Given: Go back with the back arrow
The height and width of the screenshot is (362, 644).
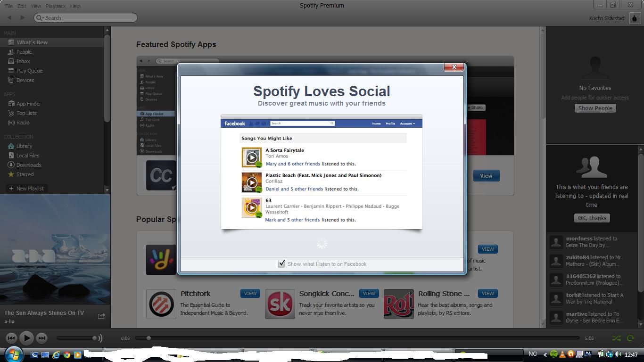Looking at the screenshot, I should [9, 18].
